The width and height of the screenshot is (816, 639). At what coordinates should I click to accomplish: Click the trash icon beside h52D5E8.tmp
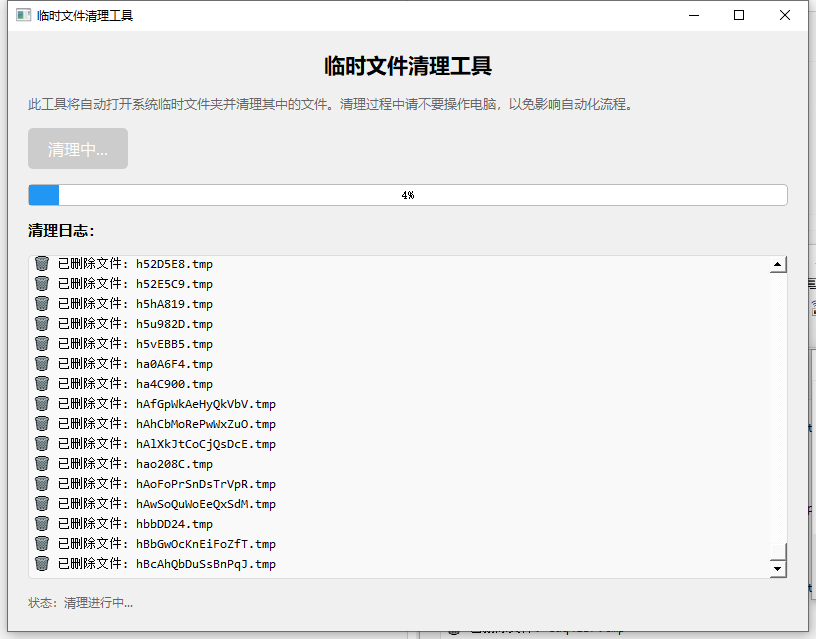(x=41, y=263)
